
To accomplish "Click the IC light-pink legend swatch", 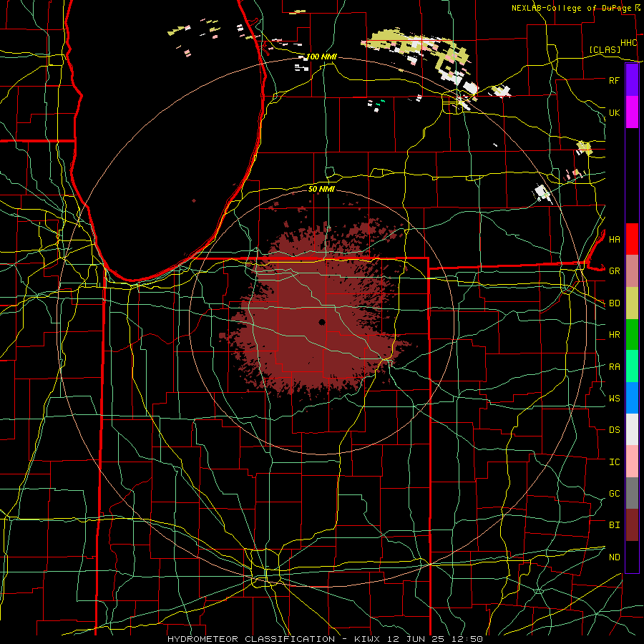I will (632, 462).
